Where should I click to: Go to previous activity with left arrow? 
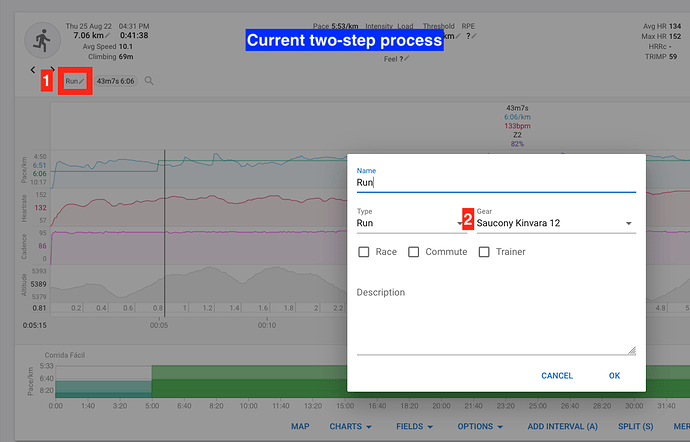[33, 70]
